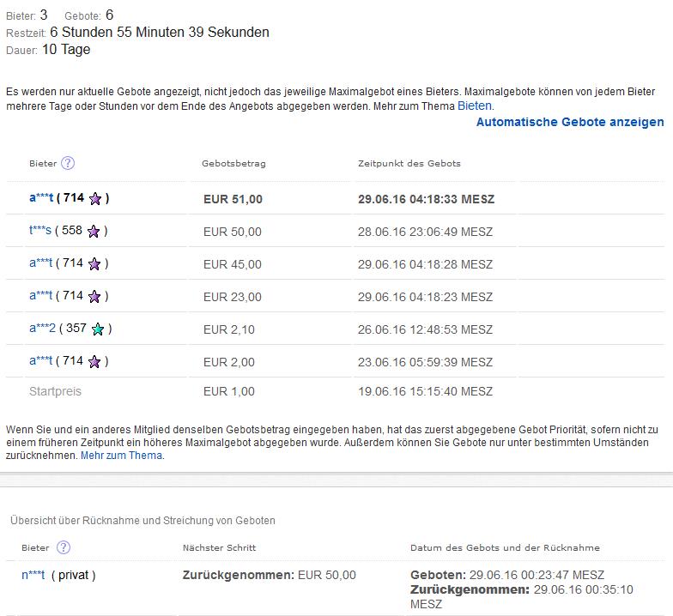Viewport: 673px width, 616px height.
Task: Click the help icon beside Bieter in bid table
Action: (x=68, y=163)
